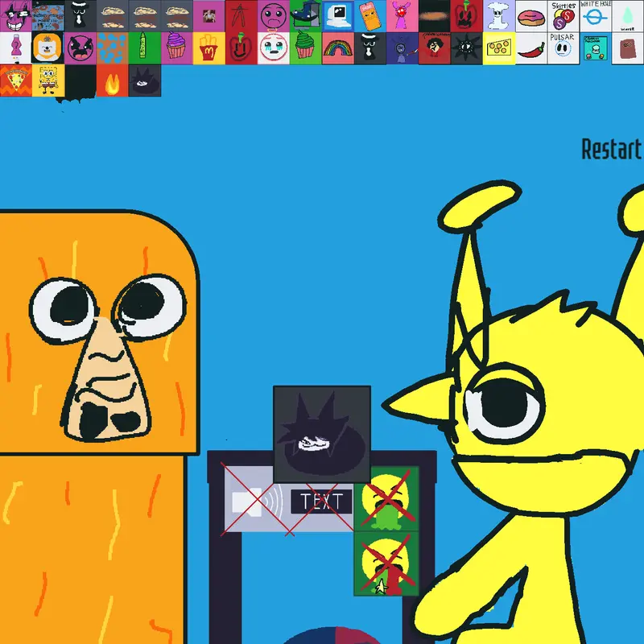The height and width of the screenshot is (644, 644).
Task: Select the magenta sad round face tile
Action: [x=274, y=15]
